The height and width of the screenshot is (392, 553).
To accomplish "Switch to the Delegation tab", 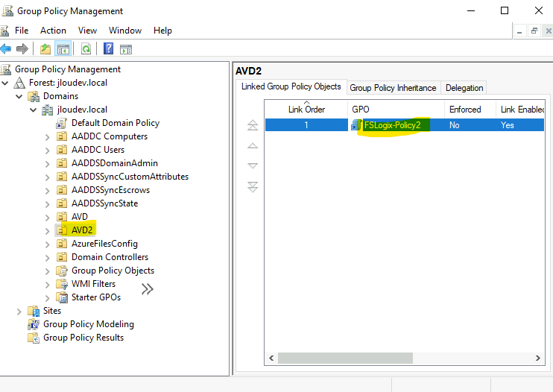I will 464,88.
